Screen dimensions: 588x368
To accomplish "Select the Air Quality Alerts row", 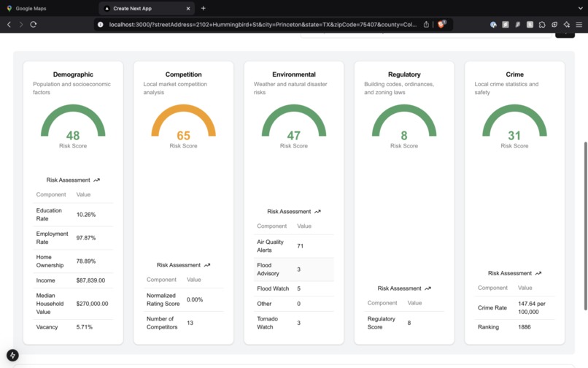I will tap(293, 246).
